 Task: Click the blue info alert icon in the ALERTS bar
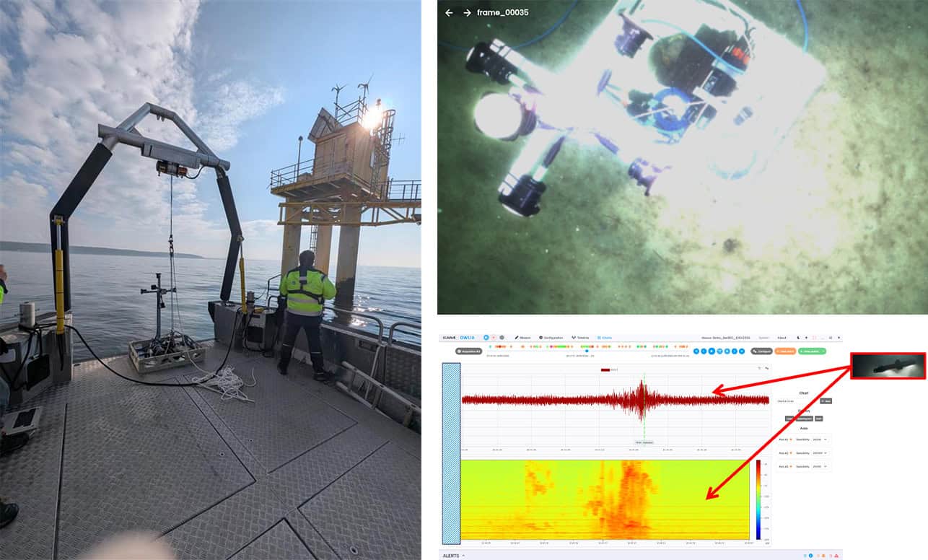(810, 556)
